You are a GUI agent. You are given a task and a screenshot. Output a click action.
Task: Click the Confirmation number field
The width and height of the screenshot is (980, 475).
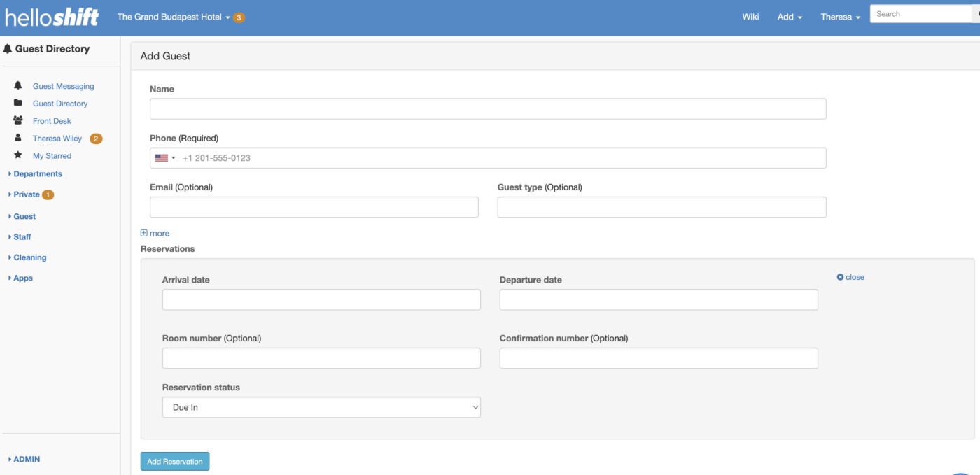(x=659, y=358)
